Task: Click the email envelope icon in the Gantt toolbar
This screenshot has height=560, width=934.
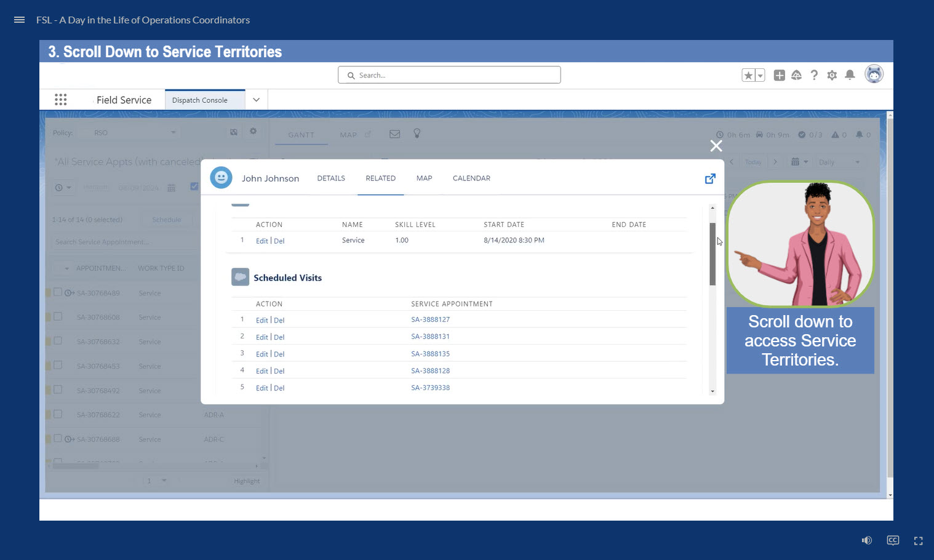Action: 394,134
